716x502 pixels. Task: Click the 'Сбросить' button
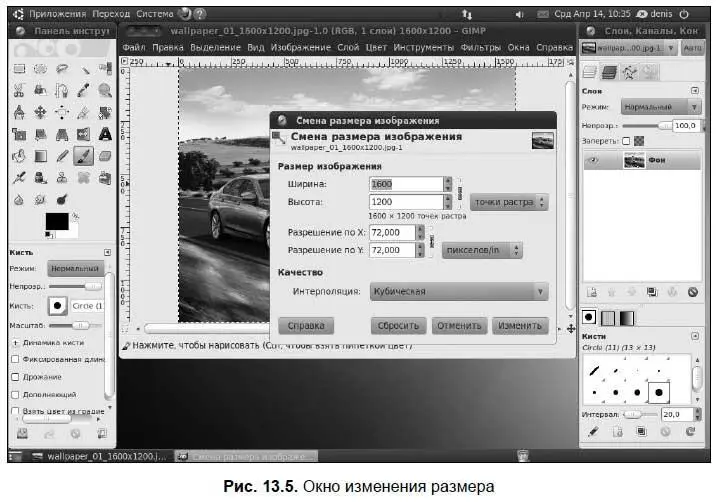[x=398, y=326]
